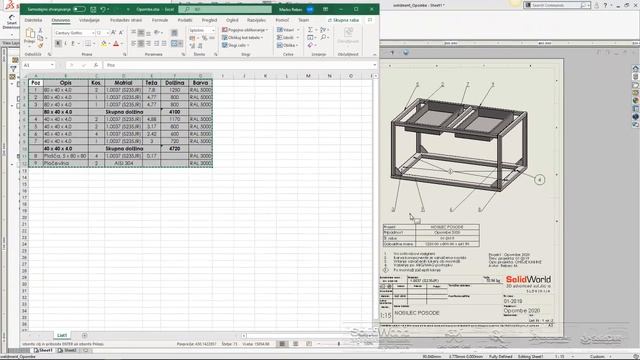Screen dimensions: 640x360
Task: Click the add new sheet plus button
Action: point(84,335)
